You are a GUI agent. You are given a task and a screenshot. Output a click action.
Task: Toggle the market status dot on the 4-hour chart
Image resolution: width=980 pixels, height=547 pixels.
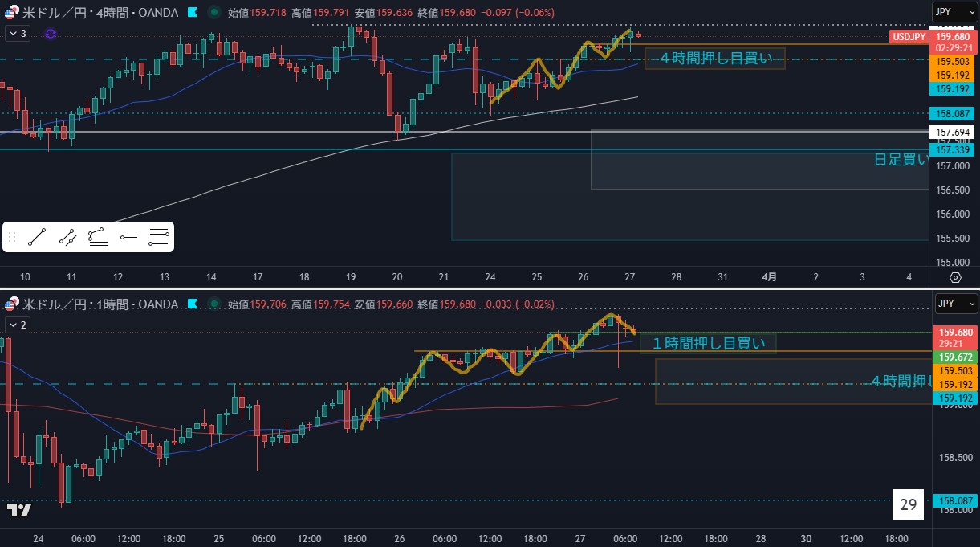213,13
